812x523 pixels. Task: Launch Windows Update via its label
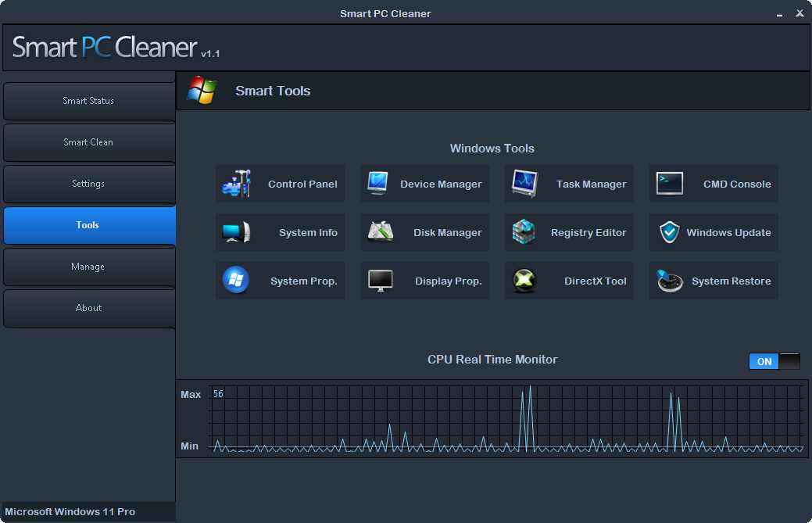click(x=728, y=232)
